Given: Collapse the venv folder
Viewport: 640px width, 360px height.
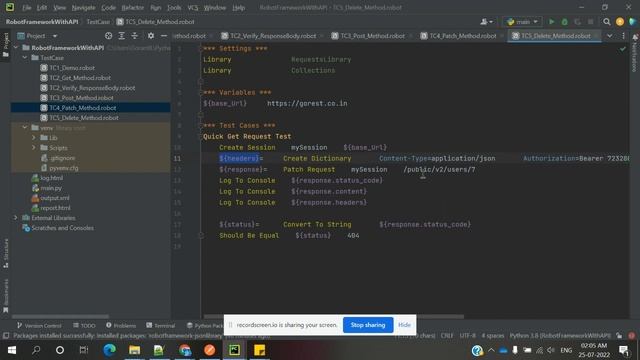Looking at the screenshot, I should 25,128.
